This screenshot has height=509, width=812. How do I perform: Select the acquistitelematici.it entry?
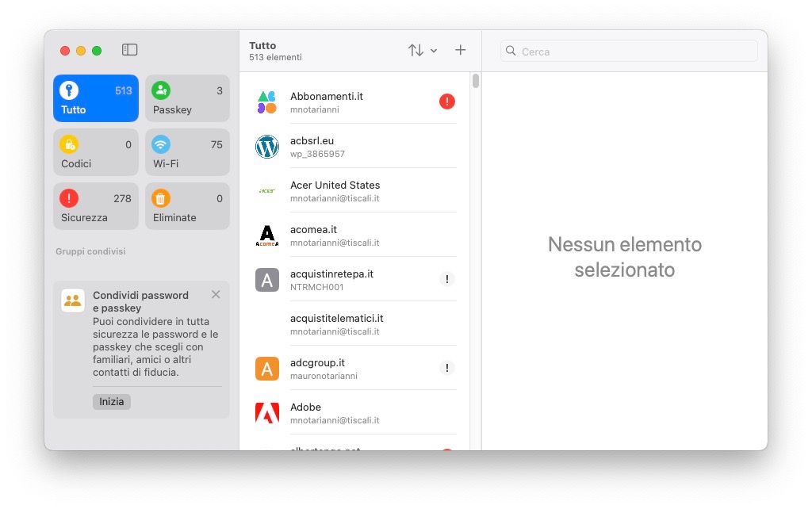tap(356, 324)
